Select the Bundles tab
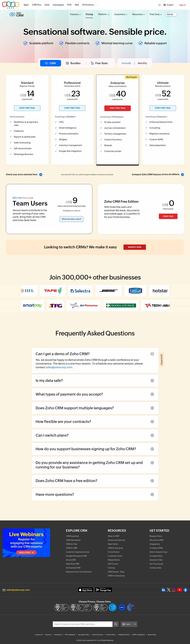Image resolution: width=190 pixels, height=644 pixels. coord(73,63)
